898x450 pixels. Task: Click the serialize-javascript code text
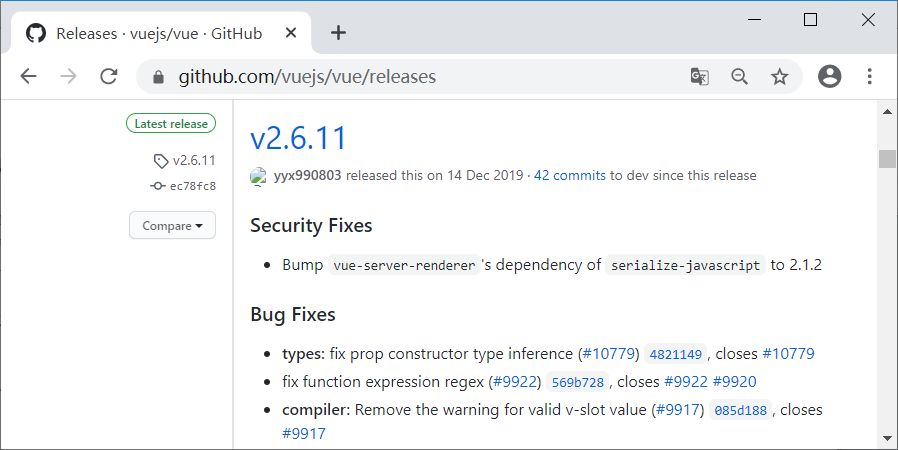(x=686, y=265)
